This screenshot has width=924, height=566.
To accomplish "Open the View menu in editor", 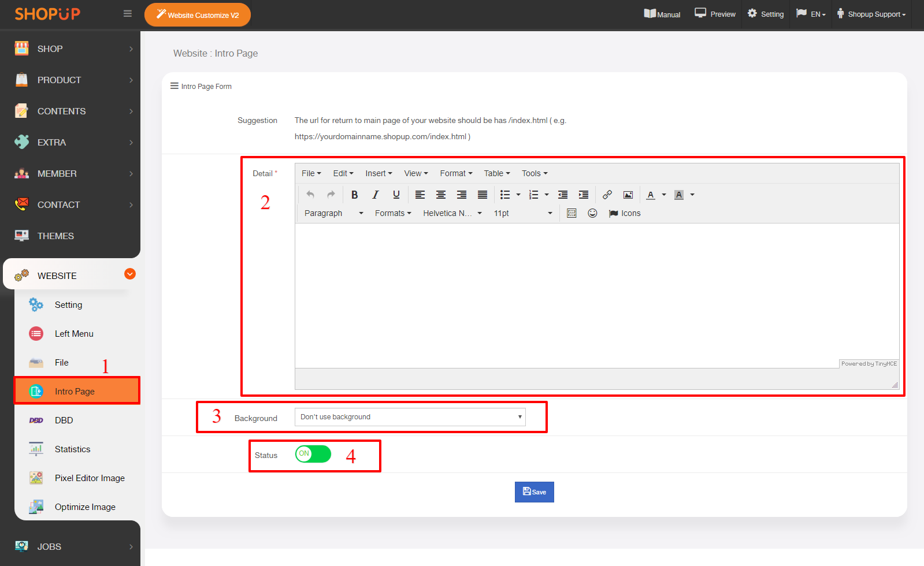I will (x=416, y=173).
